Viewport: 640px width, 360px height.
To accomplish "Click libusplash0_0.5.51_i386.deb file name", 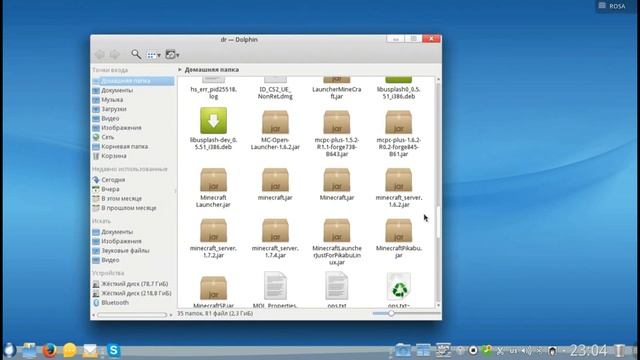I will coord(399,93).
